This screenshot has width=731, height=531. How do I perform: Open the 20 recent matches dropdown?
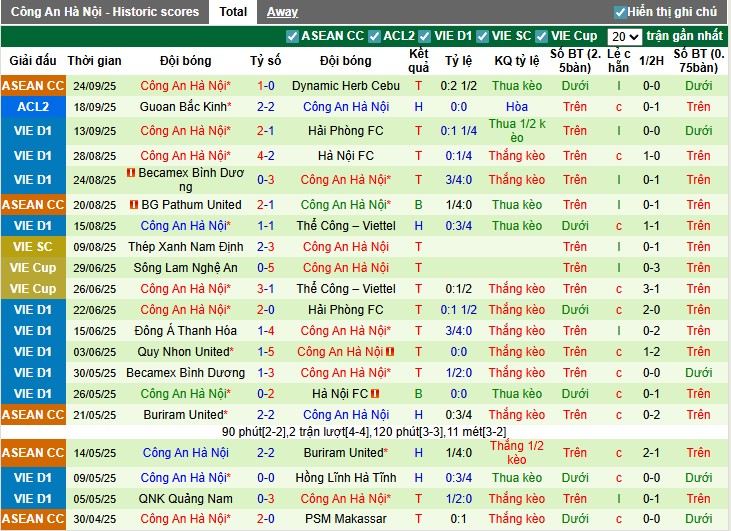pyautogui.click(x=625, y=36)
